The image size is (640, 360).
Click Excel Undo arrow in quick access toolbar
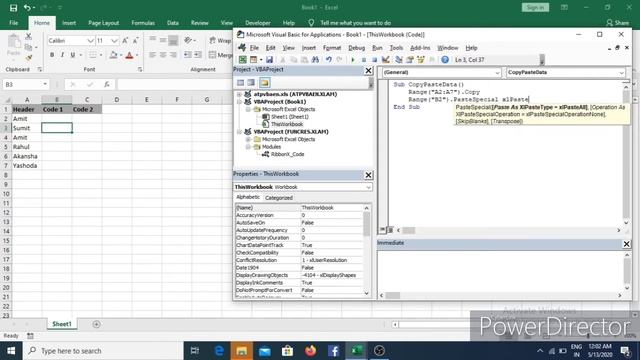click(27, 8)
